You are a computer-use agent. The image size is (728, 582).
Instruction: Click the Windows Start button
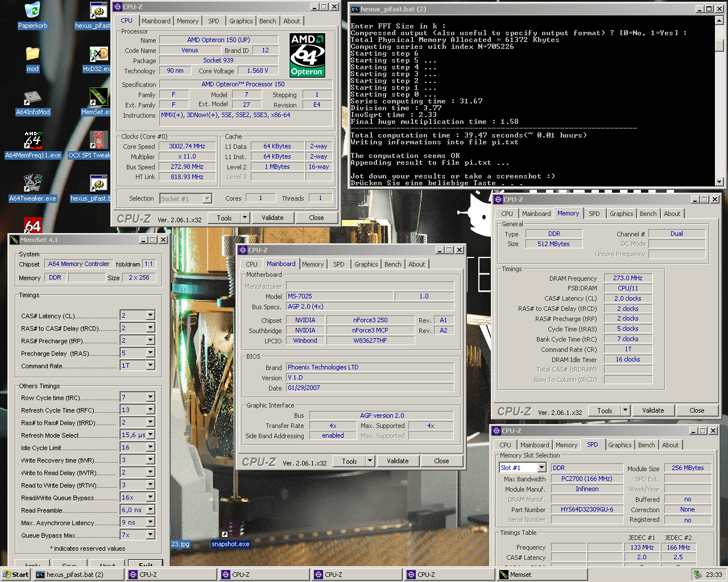coord(15,575)
